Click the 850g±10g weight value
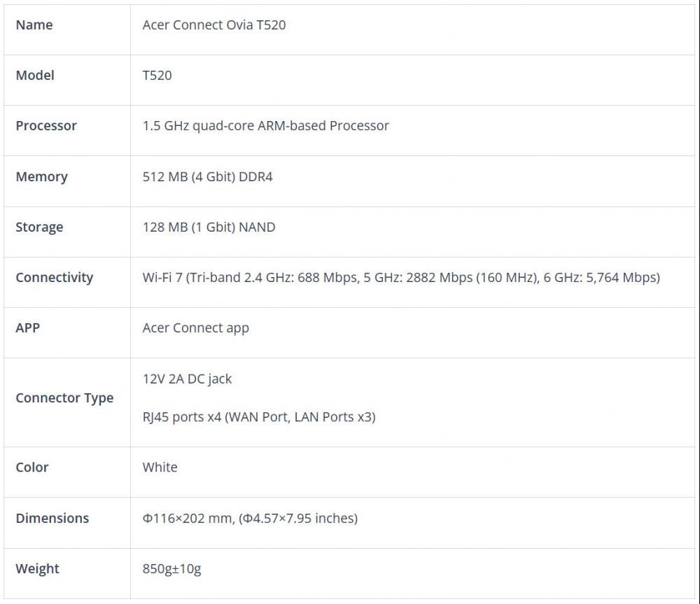This screenshot has height=604, width=700. click(171, 569)
